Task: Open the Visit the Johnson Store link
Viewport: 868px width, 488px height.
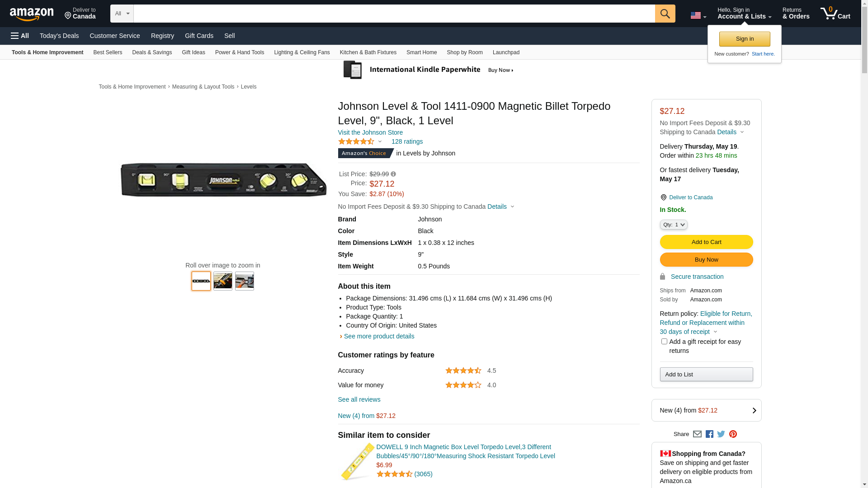Action: 370,132
